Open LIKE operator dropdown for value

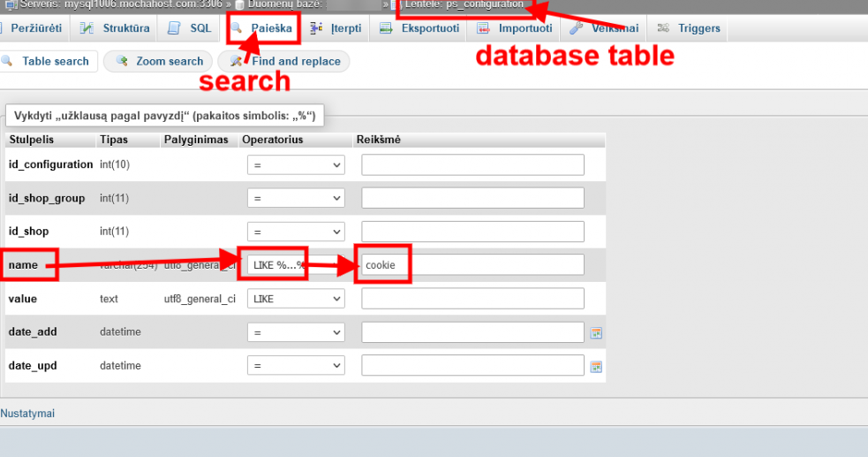pos(296,299)
